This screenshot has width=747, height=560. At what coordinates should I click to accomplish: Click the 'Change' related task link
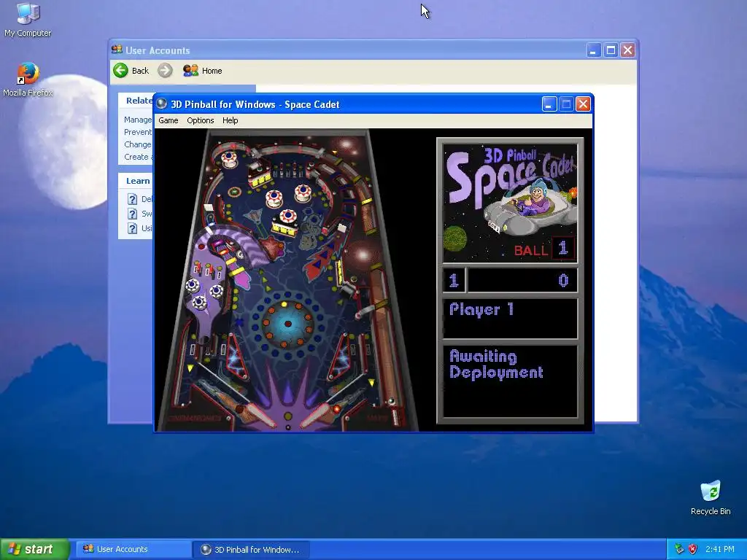(138, 144)
